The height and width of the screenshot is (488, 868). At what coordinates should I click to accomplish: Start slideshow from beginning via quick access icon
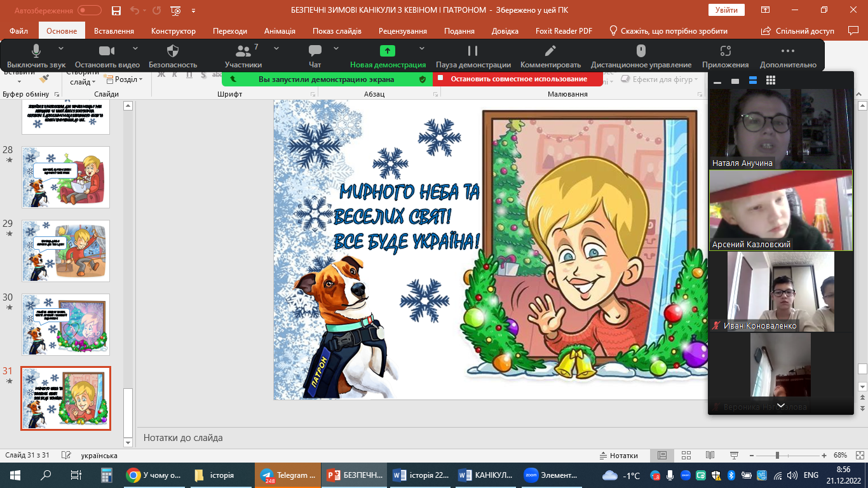pyautogui.click(x=177, y=10)
